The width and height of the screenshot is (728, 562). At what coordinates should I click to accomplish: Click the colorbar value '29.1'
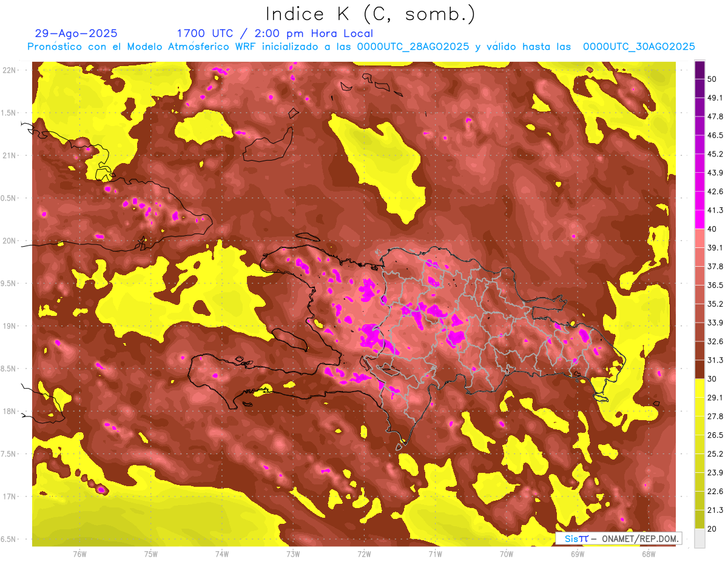coord(715,398)
